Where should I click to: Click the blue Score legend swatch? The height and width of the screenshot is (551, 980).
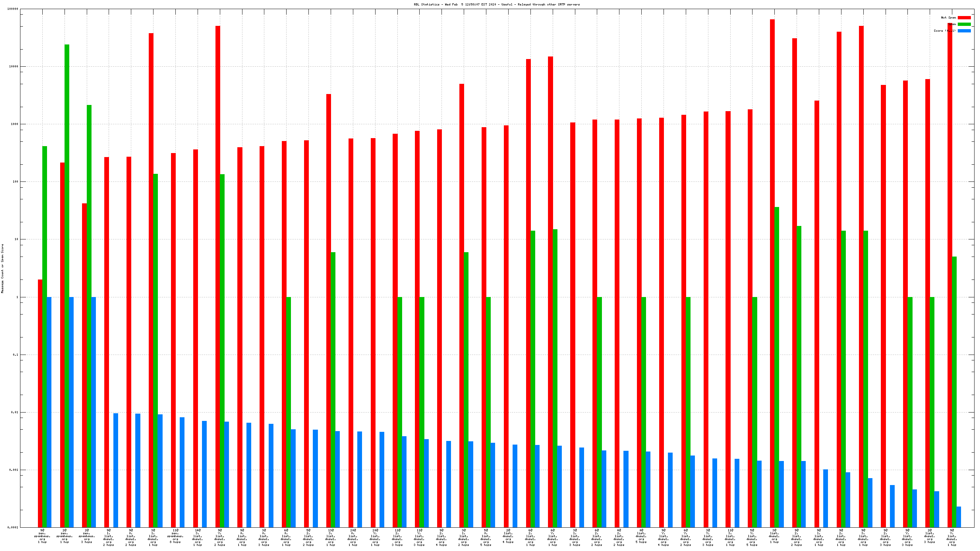pyautogui.click(x=964, y=31)
